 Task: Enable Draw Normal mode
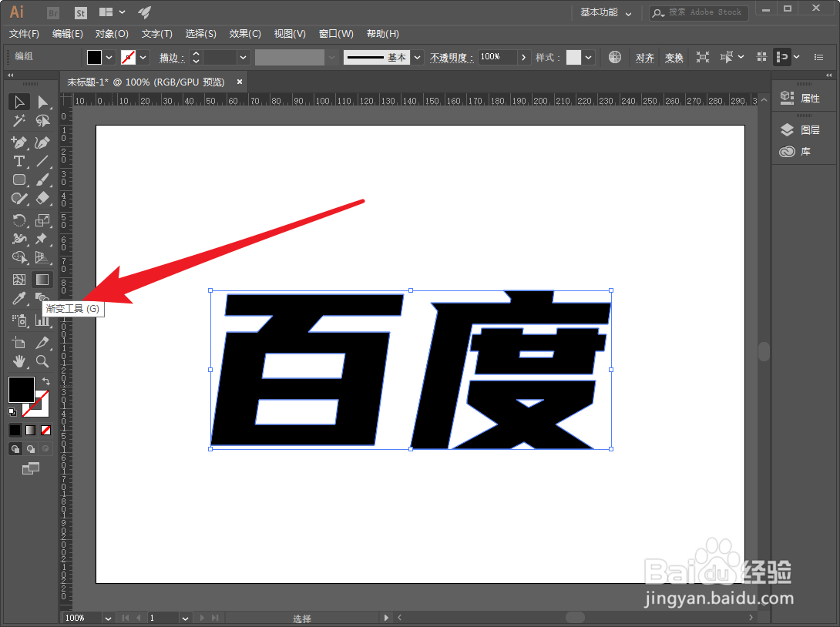(x=15, y=449)
